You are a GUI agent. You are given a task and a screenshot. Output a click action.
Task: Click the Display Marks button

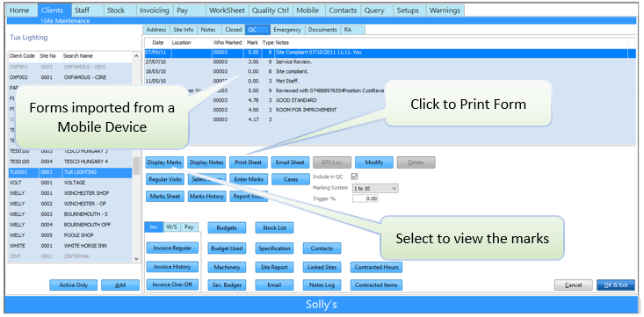(x=164, y=162)
